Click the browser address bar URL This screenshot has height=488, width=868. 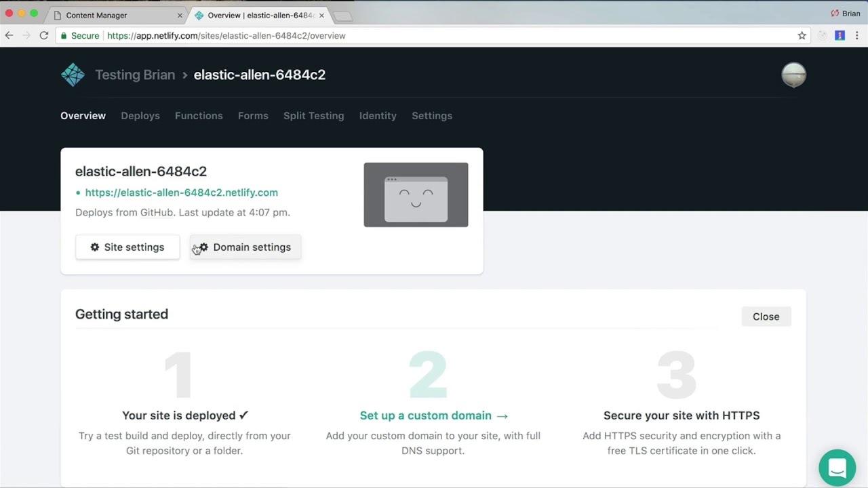click(226, 35)
